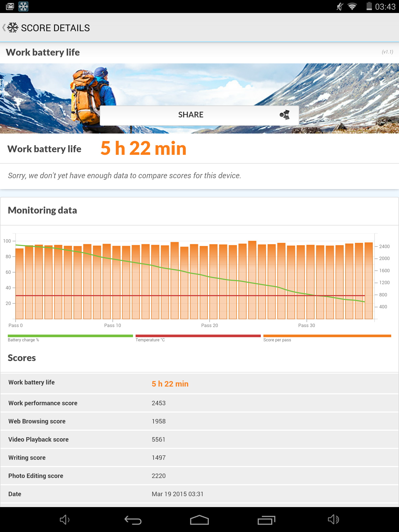Tap the 2220 photo editing value
Viewport: 399px width, 532px height.
(158, 476)
